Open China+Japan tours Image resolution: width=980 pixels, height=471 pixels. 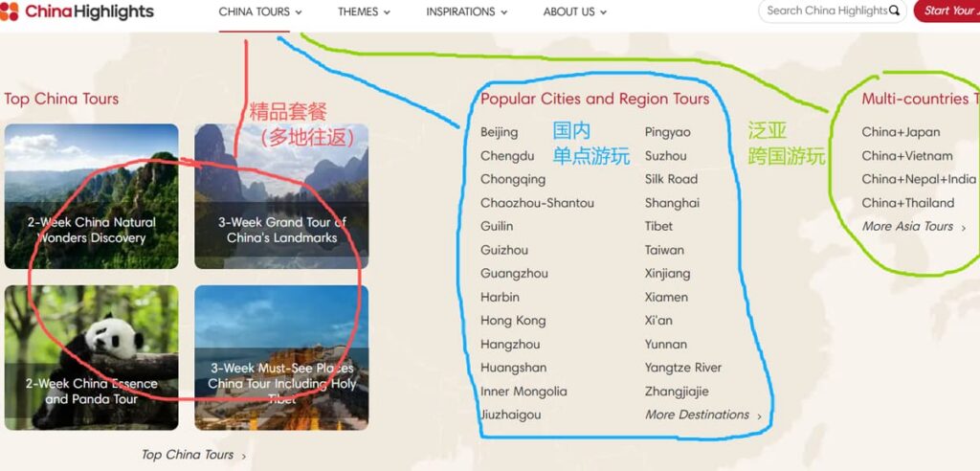(x=901, y=133)
